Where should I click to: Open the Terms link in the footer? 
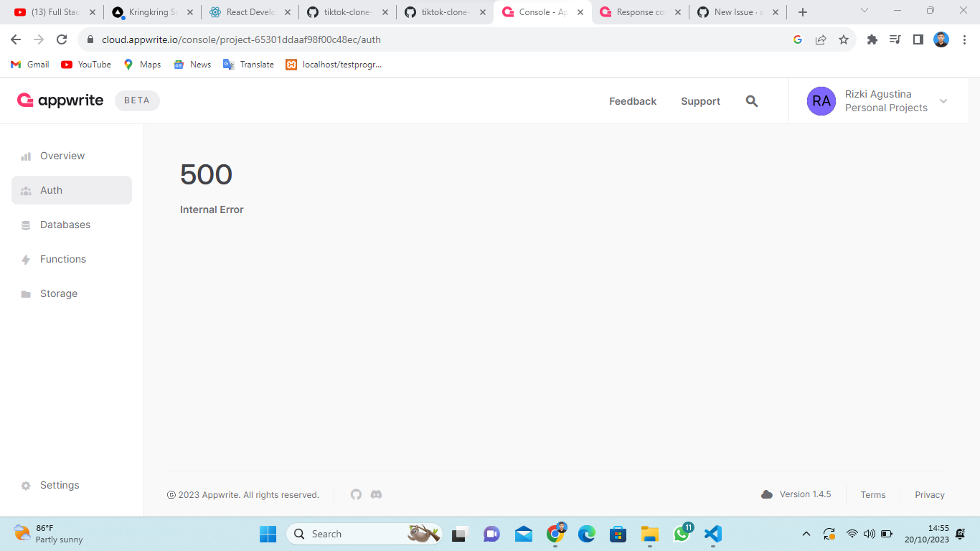873,494
